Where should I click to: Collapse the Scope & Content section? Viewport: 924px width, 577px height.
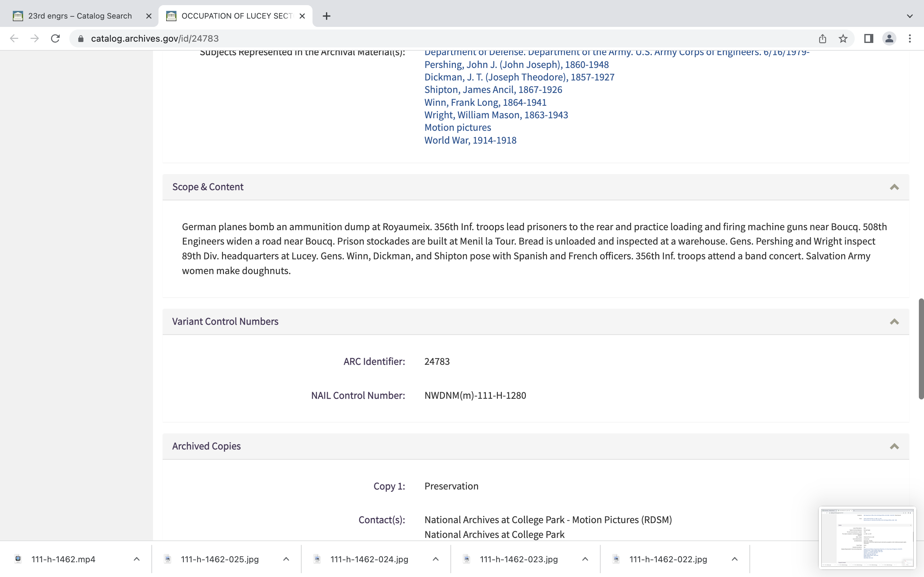click(x=894, y=187)
